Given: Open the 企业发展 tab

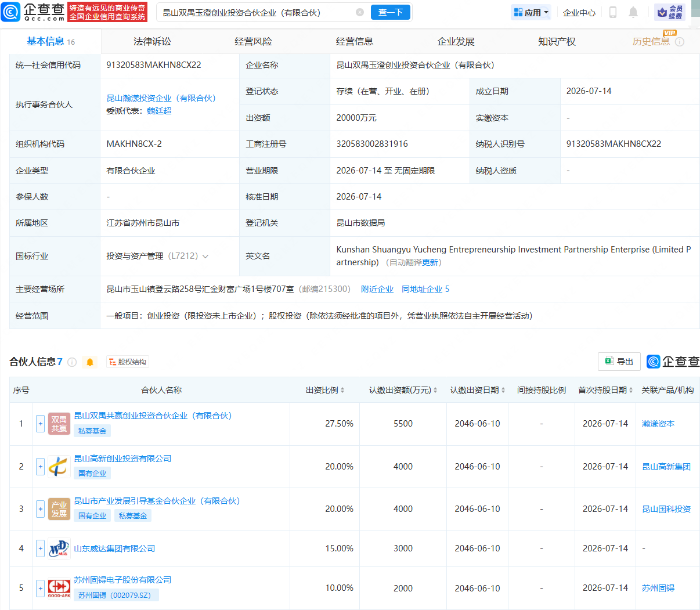Looking at the screenshot, I should point(456,42).
